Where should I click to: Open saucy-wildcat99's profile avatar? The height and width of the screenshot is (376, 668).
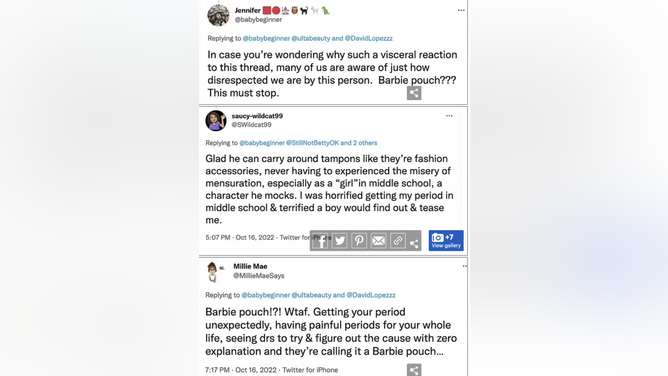click(x=216, y=121)
